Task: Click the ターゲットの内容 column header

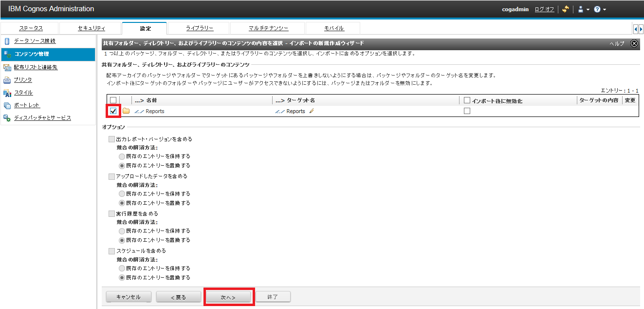Action: [x=599, y=100]
